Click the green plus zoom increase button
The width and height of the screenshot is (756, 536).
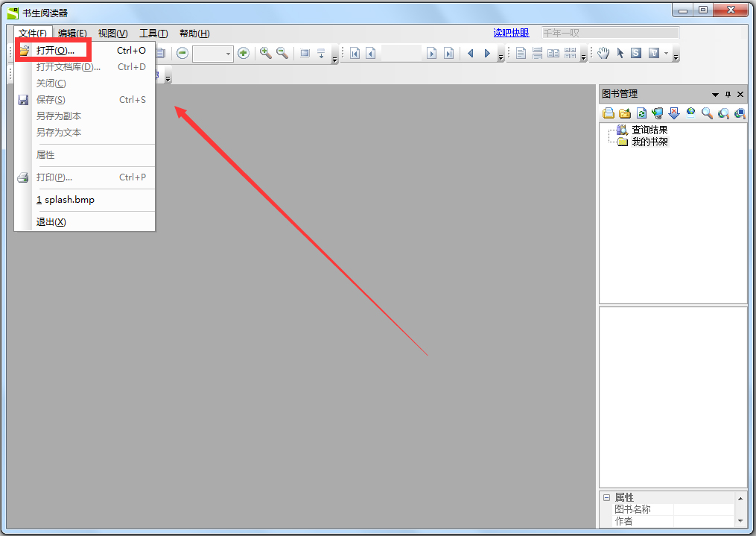pos(243,53)
